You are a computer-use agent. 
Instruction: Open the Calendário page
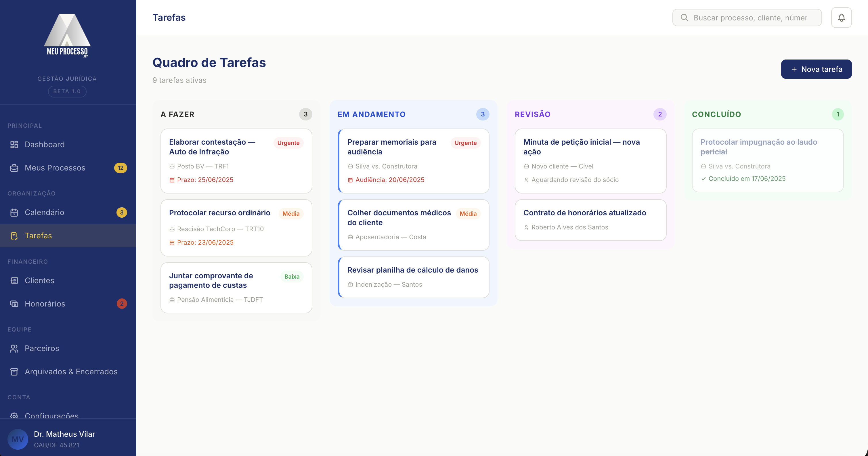[68, 212]
